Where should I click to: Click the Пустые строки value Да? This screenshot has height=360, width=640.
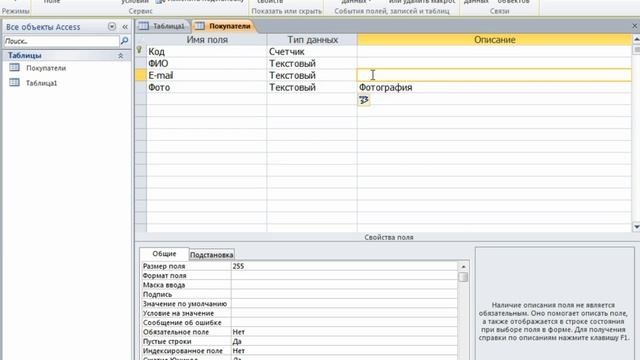pyautogui.click(x=344, y=341)
